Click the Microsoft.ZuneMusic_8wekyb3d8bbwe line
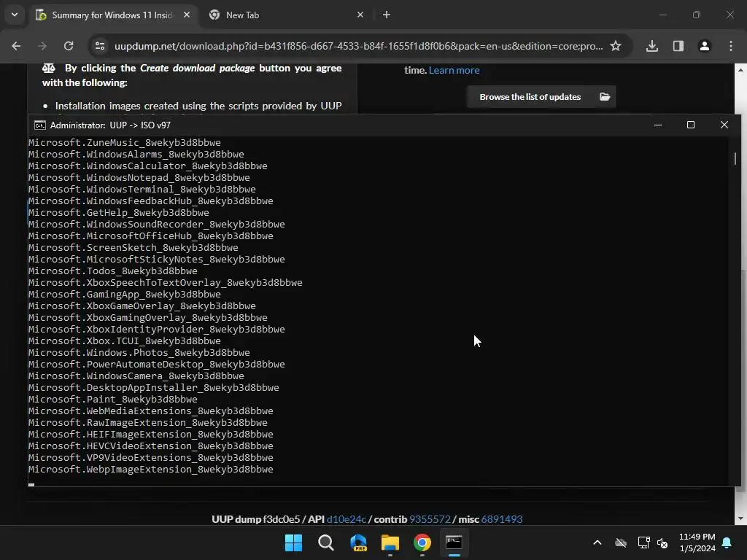This screenshot has width=747, height=560. [x=124, y=143]
